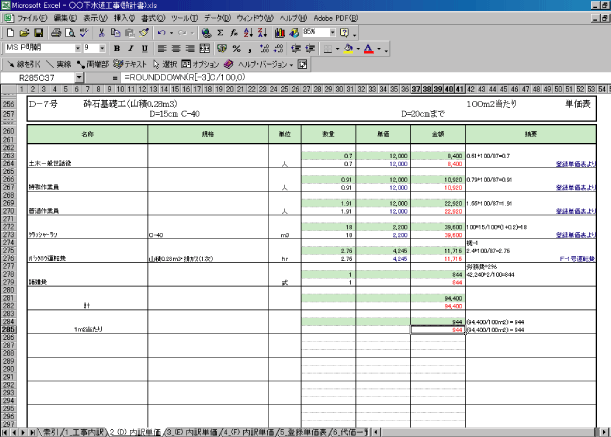
Task: Open Name Box dropdown
Action: 79,78
